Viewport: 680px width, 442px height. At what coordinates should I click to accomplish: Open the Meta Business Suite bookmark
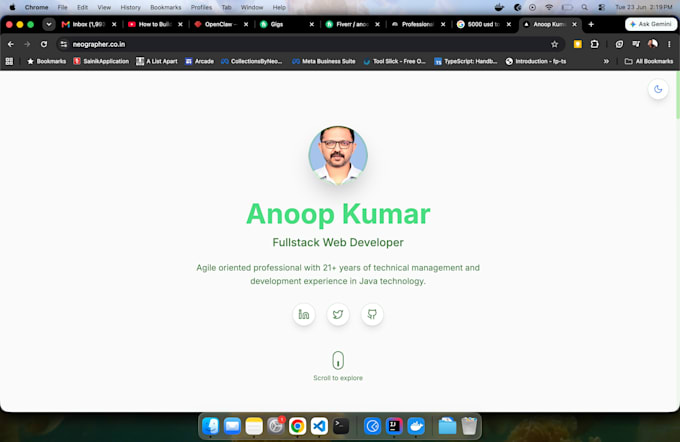tap(324, 61)
